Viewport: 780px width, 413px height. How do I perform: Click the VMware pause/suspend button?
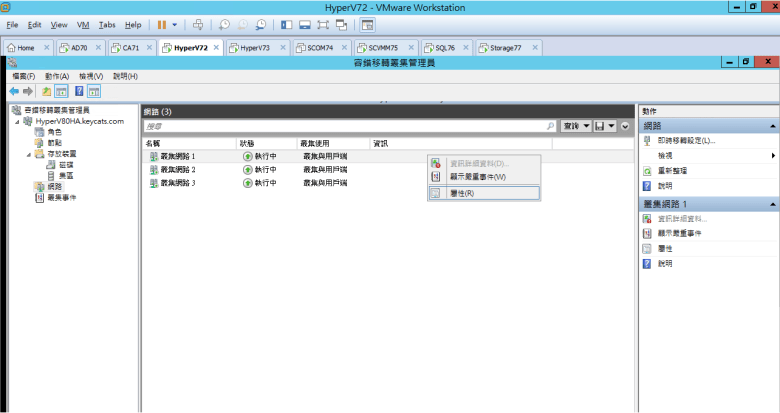pos(160,24)
